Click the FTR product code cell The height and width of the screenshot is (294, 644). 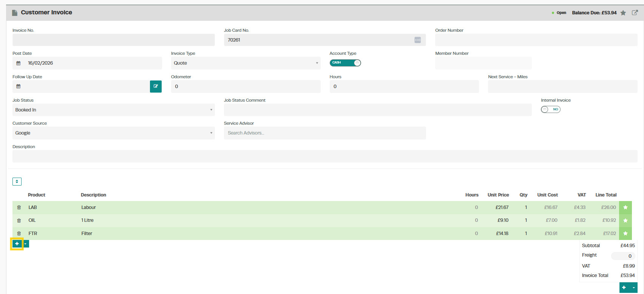point(33,234)
